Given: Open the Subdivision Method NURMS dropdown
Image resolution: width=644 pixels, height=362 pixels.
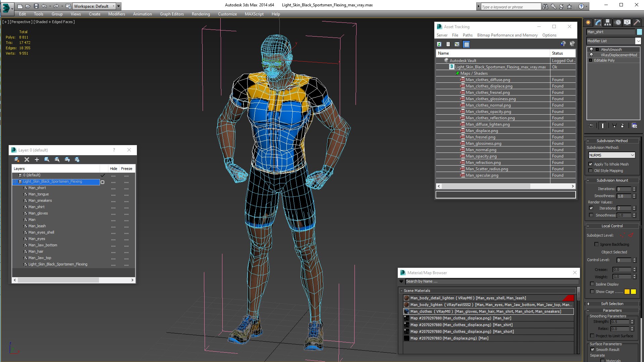Looking at the screenshot, I should pyautogui.click(x=612, y=155).
